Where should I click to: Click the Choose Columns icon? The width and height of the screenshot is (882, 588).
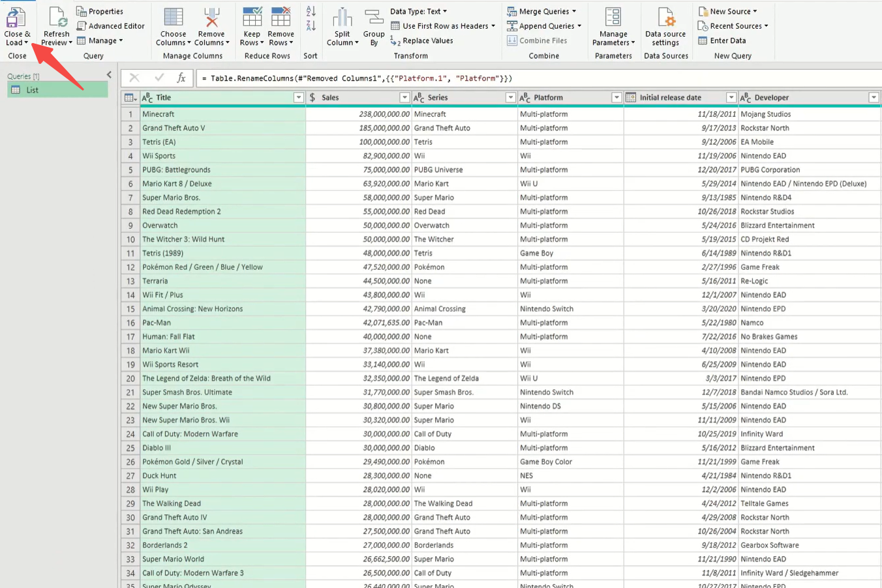pyautogui.click(x=173, y=18)
